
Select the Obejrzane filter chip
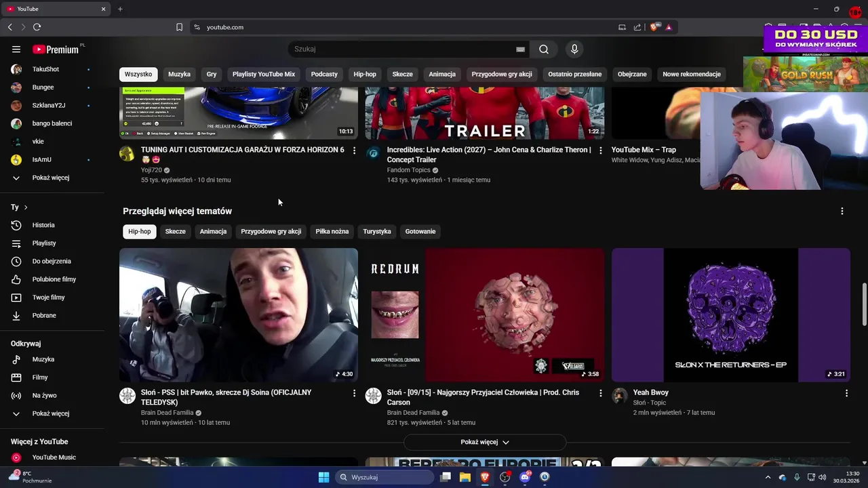click(632, 74)
